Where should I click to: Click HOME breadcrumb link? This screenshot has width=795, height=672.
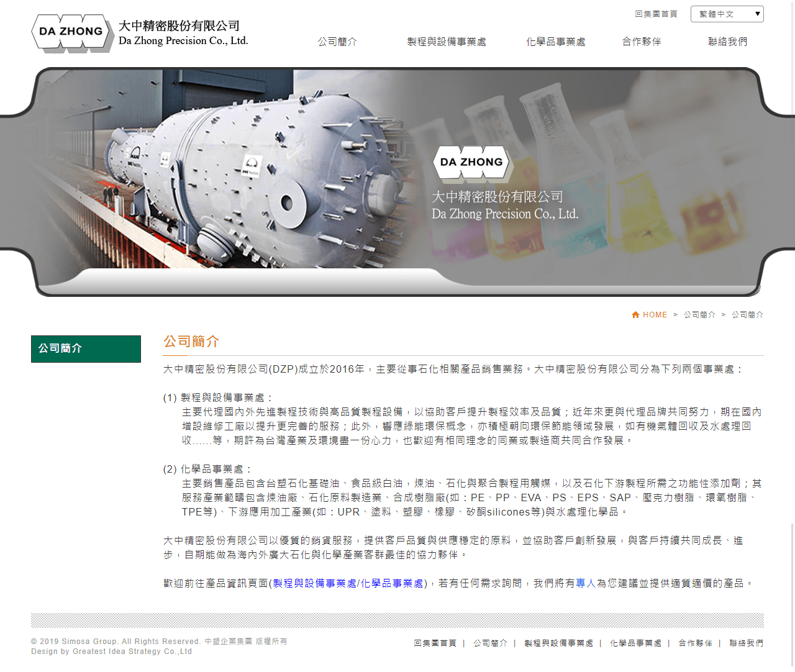(x=655, y=315)
